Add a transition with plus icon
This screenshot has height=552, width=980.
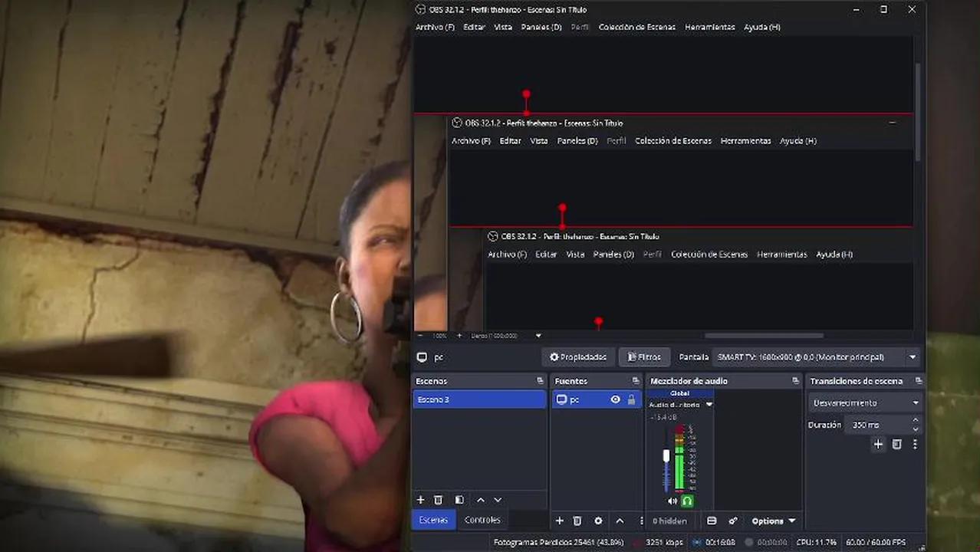click(x=879, y=445)
